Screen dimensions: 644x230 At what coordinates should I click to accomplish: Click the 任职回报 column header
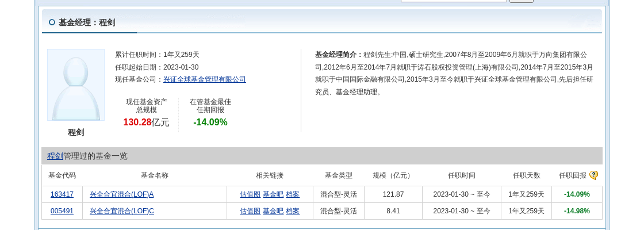572,175
